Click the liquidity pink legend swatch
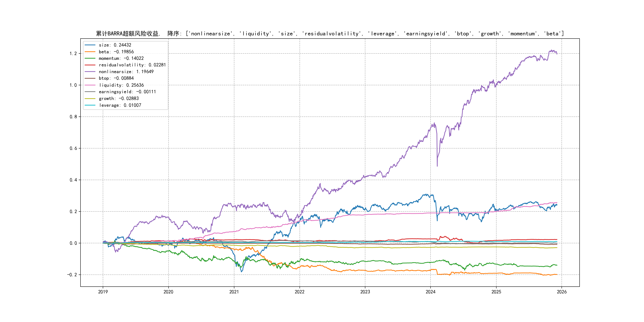The image size is (644, 322). 90,85
